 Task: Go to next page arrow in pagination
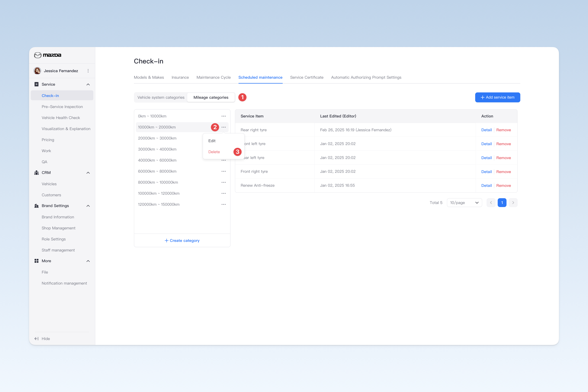513,203
